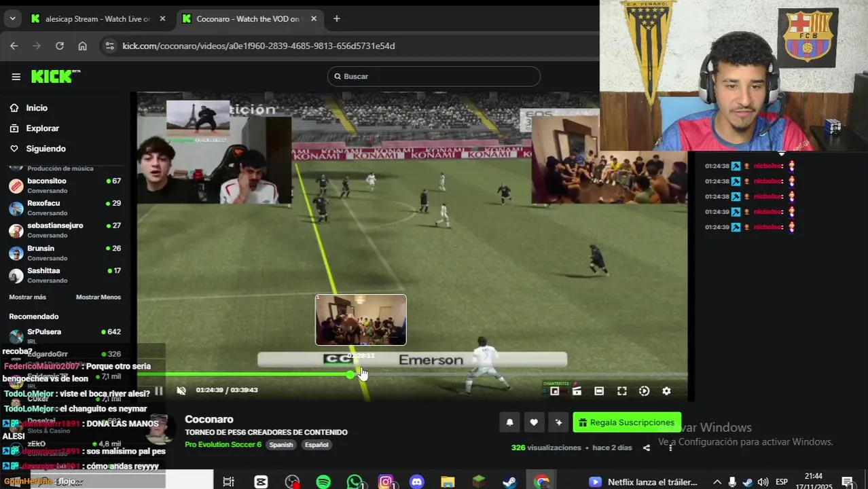Open sebastiansejuro channel in sidebar
The image size is (868, 489).
pos(65,230)
